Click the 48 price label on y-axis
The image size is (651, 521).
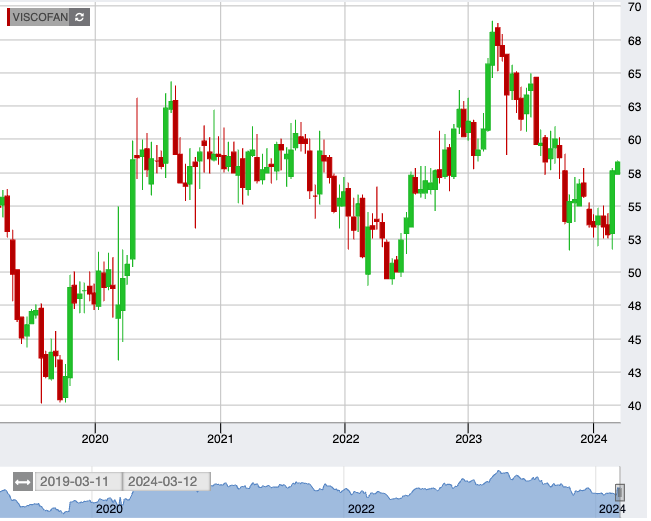point(635,306)
